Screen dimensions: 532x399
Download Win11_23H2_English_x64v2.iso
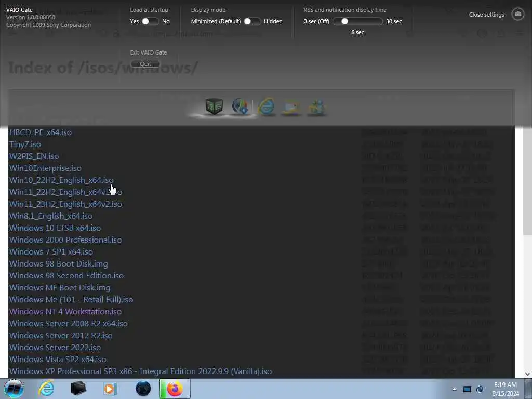(x=65, y=204)
